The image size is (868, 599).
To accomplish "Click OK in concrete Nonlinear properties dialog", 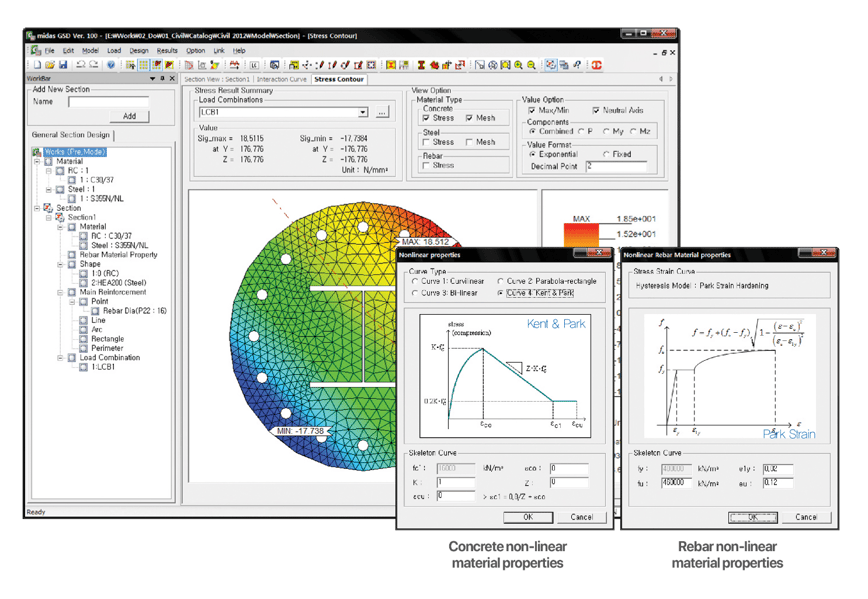I will click(x=527, y=517).
